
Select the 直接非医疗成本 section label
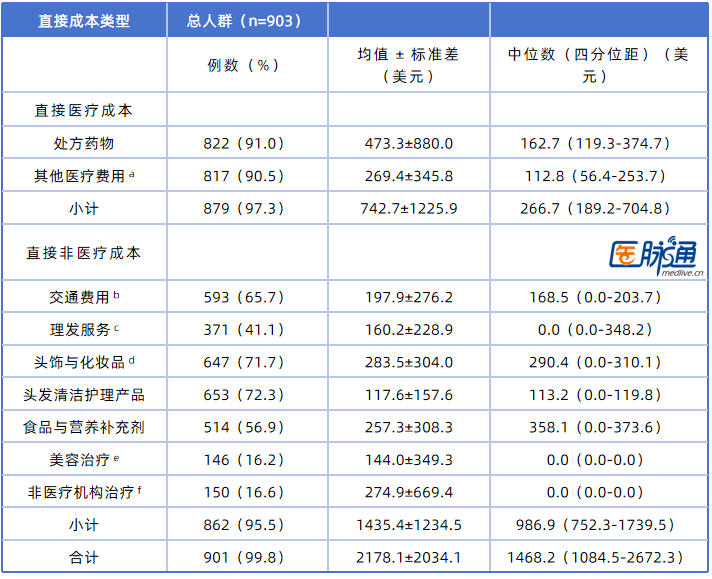click(x=84, y=253)
